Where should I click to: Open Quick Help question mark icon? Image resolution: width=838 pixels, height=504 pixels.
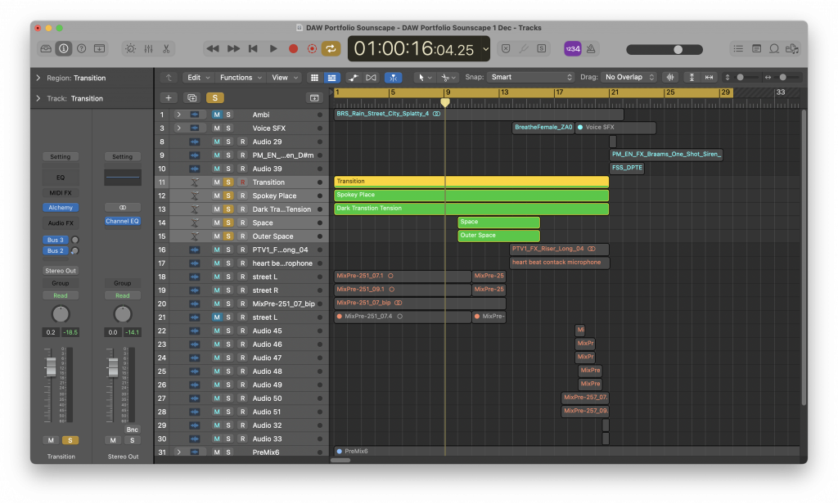(x=81, y=48)
